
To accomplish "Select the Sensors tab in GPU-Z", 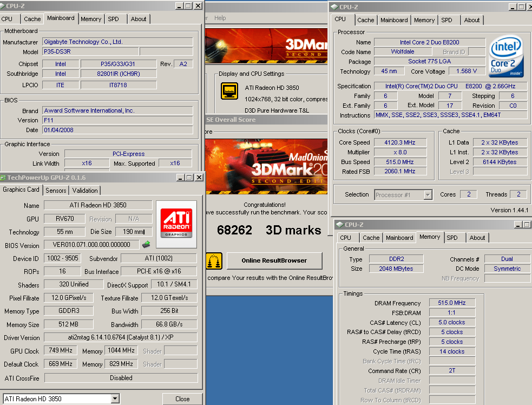I will tap(56, 191).
